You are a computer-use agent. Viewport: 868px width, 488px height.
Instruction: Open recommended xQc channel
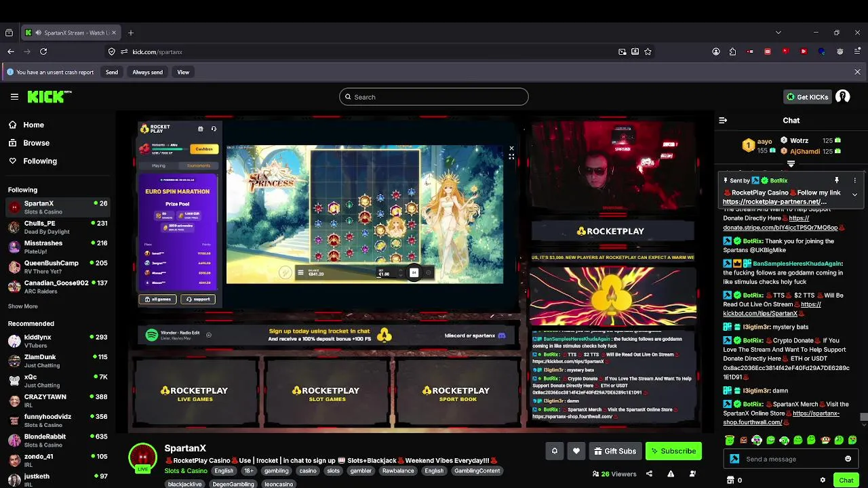pyautogui.click(x=58, y=380)
